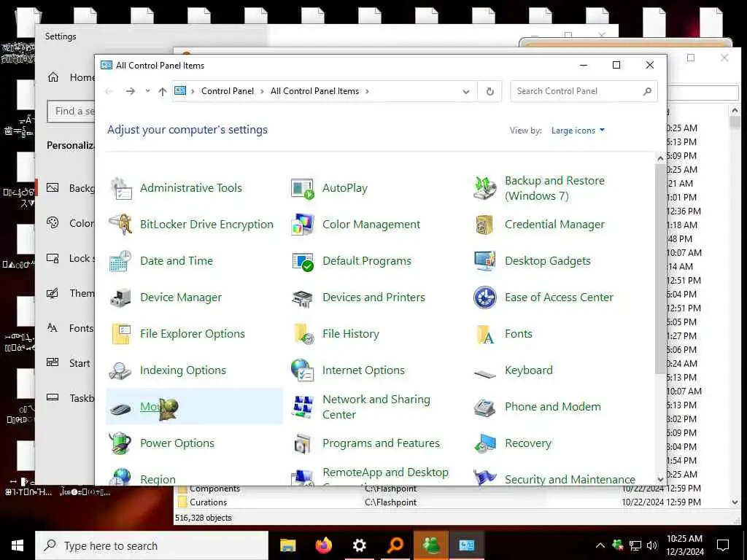Image resolution: width=747 pixels, height=560 pixels.
Task: Launch Firefox from the taskbar
Action: tap(324, 545)
